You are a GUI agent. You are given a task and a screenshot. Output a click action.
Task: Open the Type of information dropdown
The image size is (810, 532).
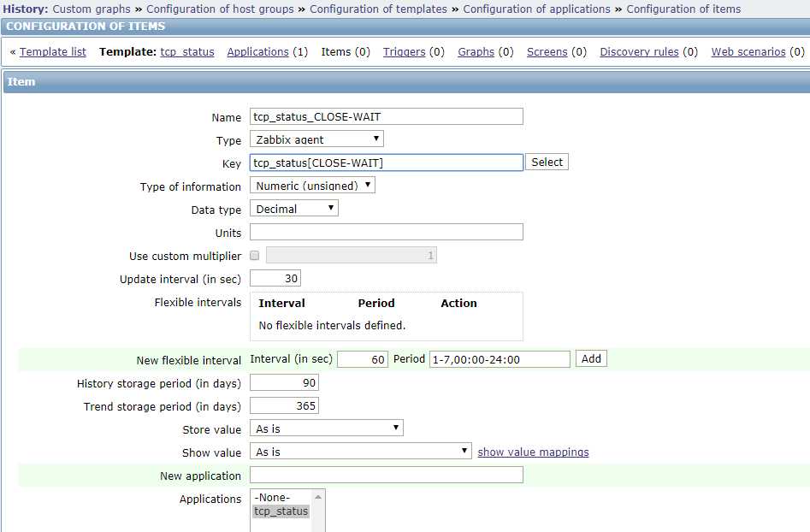click(x=312, y=186)
